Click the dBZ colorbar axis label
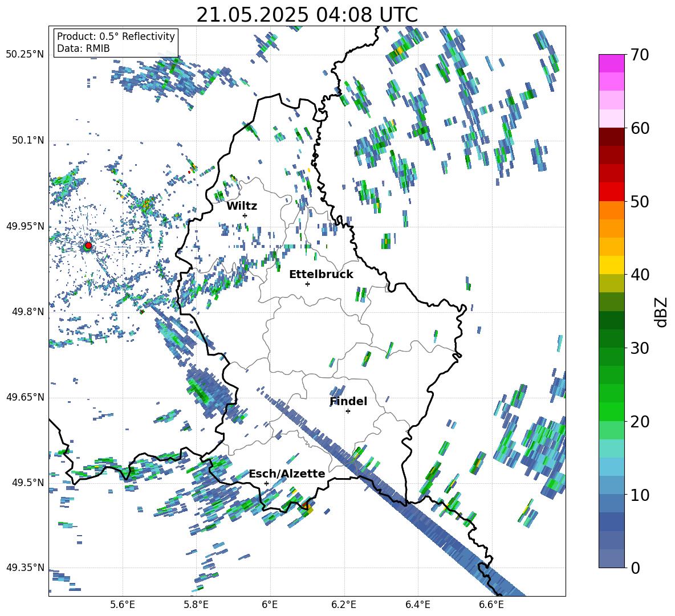The image size is (675, 616). coord(662,312)
